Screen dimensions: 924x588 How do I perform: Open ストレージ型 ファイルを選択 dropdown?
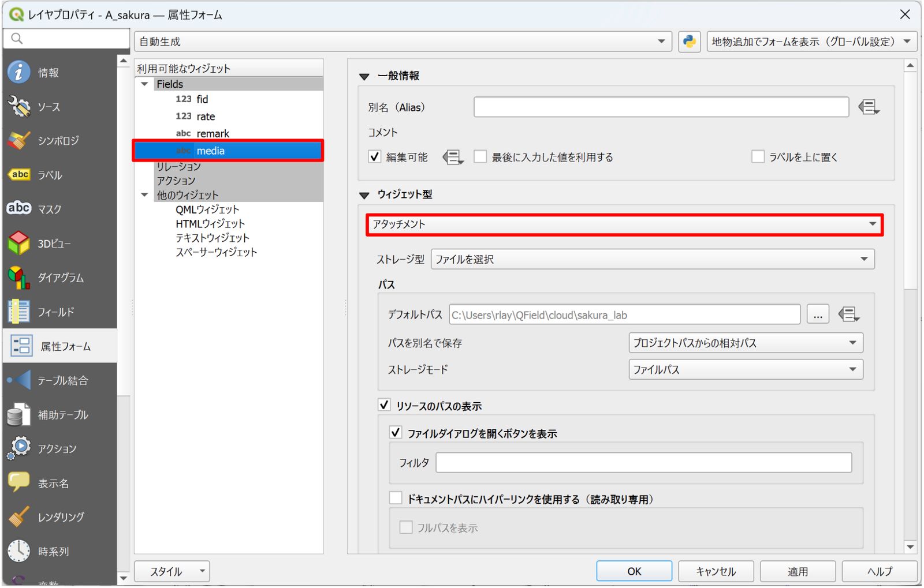pyautogui.click(x=653, y=259)
